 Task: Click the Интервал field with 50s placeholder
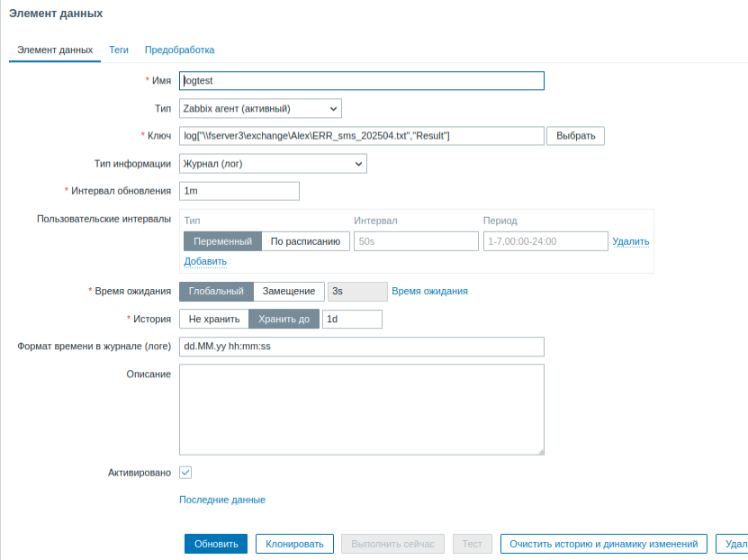coord(416,241)
